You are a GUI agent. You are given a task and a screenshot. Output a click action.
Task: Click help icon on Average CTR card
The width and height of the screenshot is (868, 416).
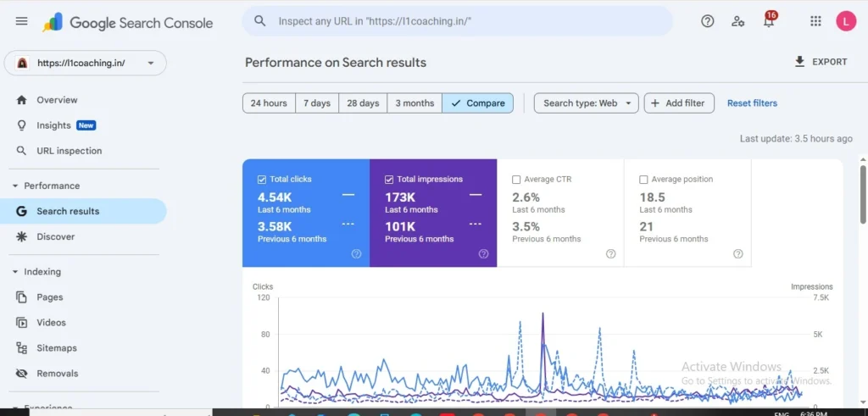pyautogui.click(x=611, y=254)
